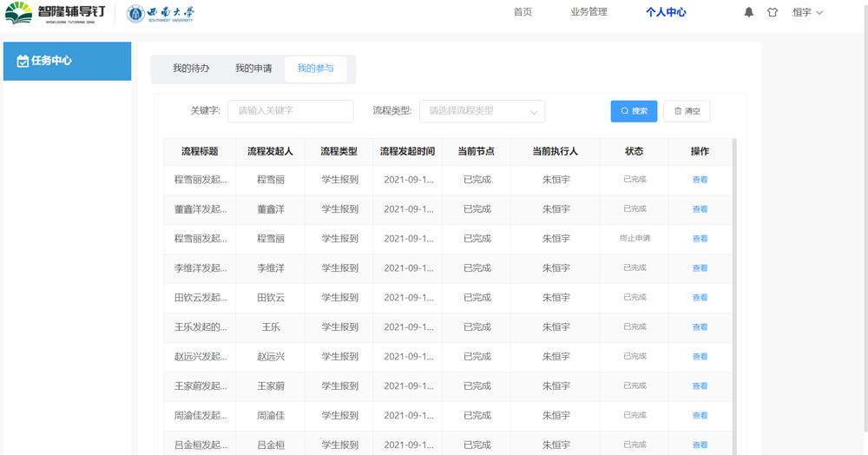This screenshot has height=455, width=868.
Task: Switch to the 我的申请 tab
Action: pyautogui.click(x=253, y=69)
